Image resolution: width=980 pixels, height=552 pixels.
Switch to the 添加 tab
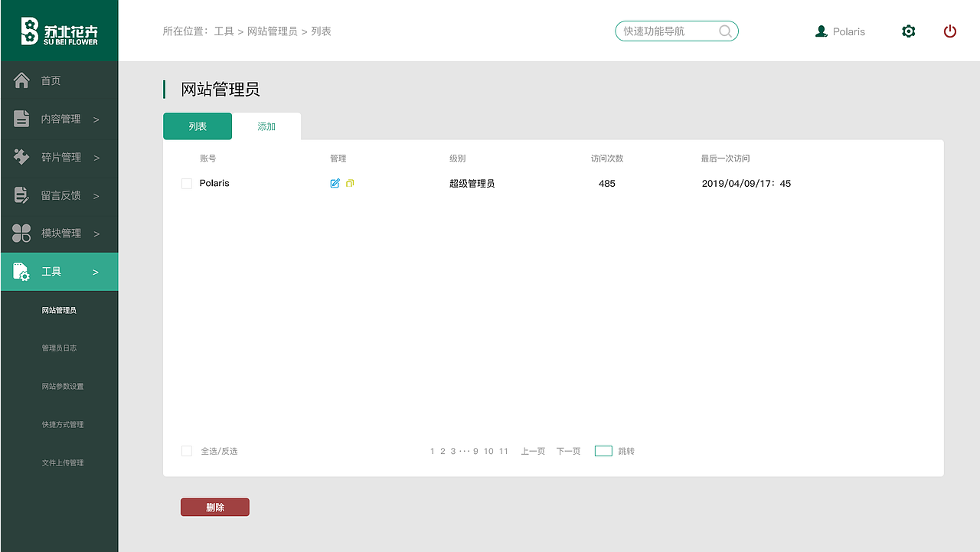click(x=266, y=126)
